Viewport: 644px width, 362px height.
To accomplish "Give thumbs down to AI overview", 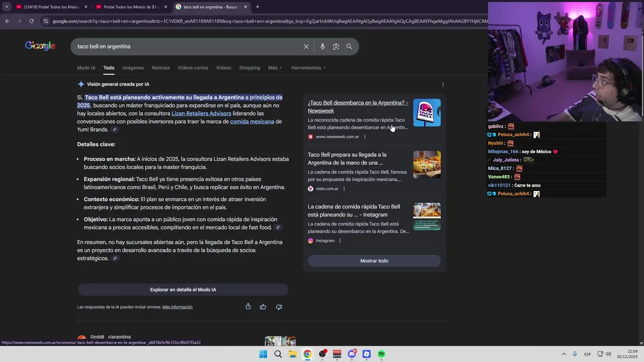I will point(279,307).
